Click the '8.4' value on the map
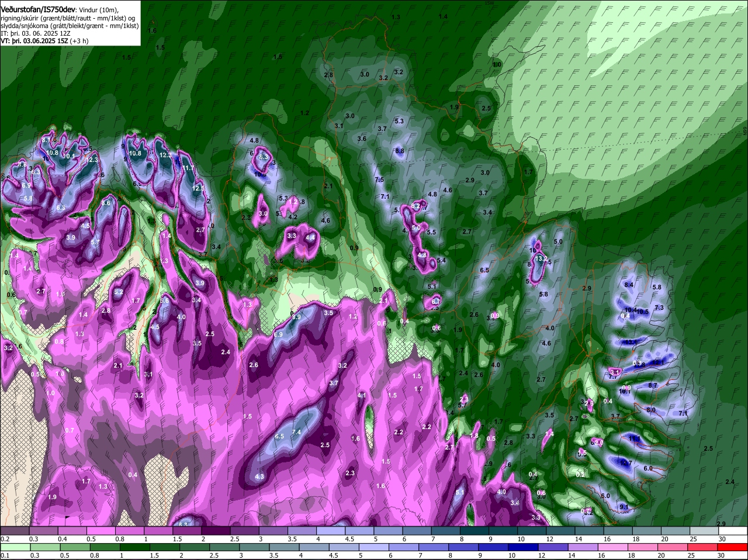 click(x=629, y=285)
